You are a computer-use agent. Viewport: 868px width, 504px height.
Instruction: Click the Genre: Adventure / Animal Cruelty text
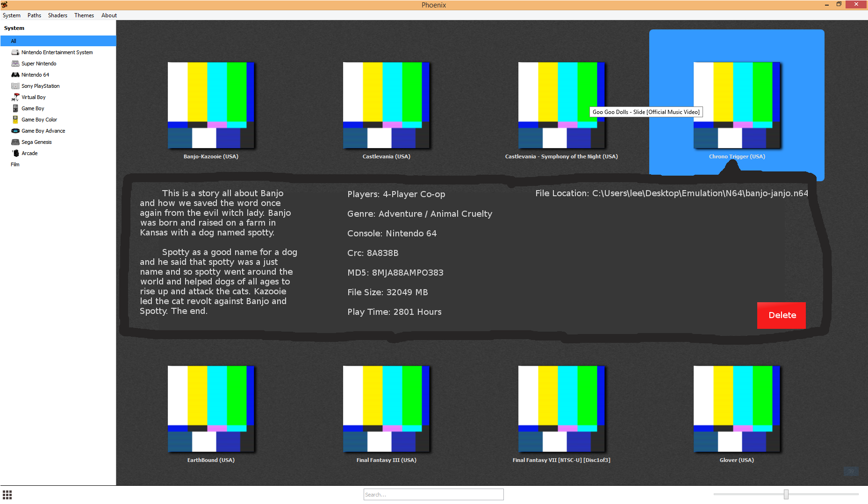click(420, 214)
